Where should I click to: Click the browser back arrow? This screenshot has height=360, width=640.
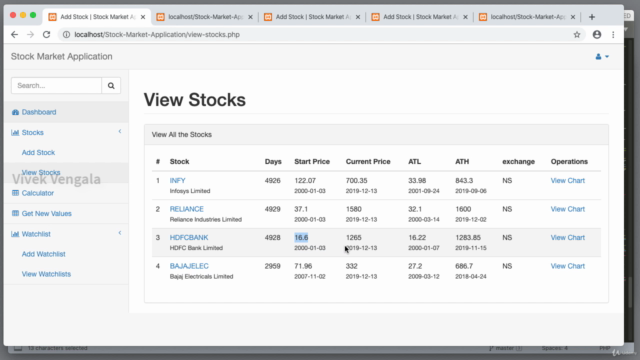(14, 35)
